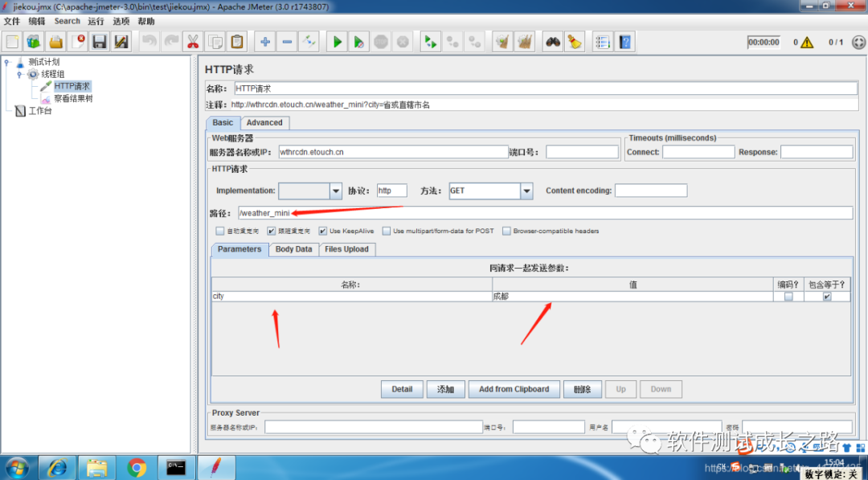Image resolution: width=868 pixels, height=480 pixels.
Task: Open the Files Upload tab
Action: [347, 249]
